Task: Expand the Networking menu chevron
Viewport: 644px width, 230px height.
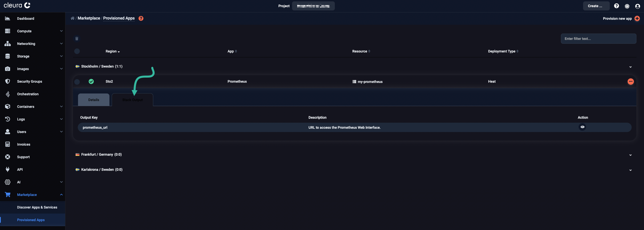Action: pos(61,44)
